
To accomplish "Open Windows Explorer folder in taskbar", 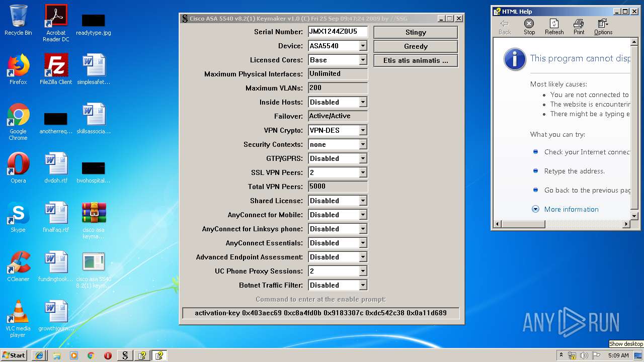I will point(57,355).
